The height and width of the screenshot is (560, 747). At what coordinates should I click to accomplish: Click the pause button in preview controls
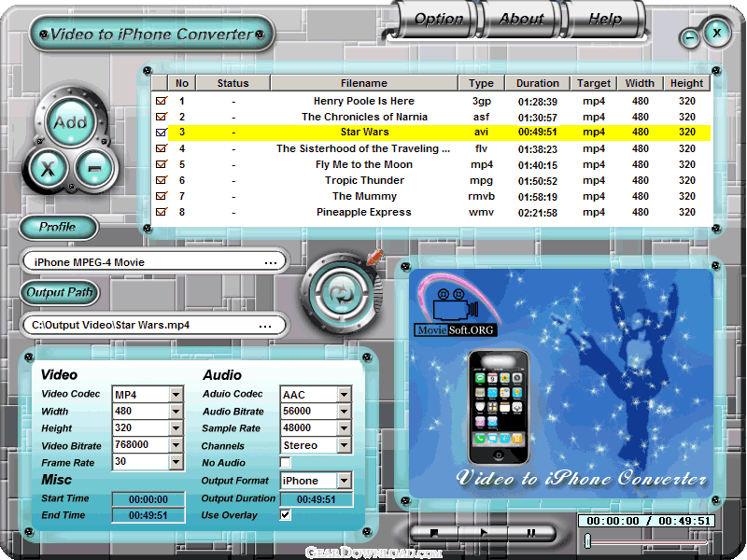[531, 533]
